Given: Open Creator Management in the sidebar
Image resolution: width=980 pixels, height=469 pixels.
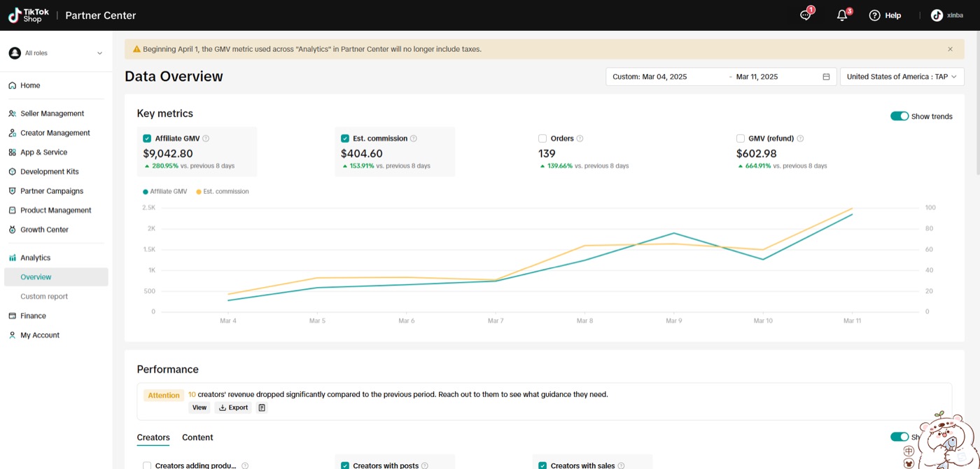Looking at the screenshot, I should tap(56, 133).
